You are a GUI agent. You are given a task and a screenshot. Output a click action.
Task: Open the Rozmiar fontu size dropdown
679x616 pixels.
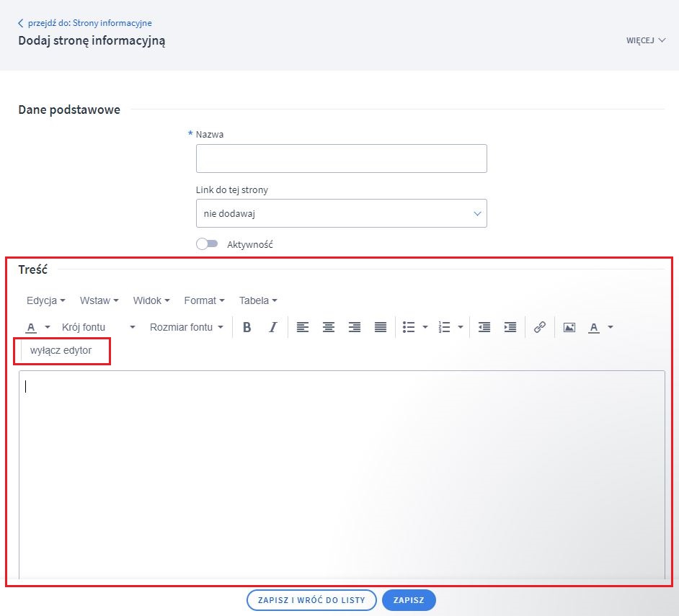tap(186, 327)
